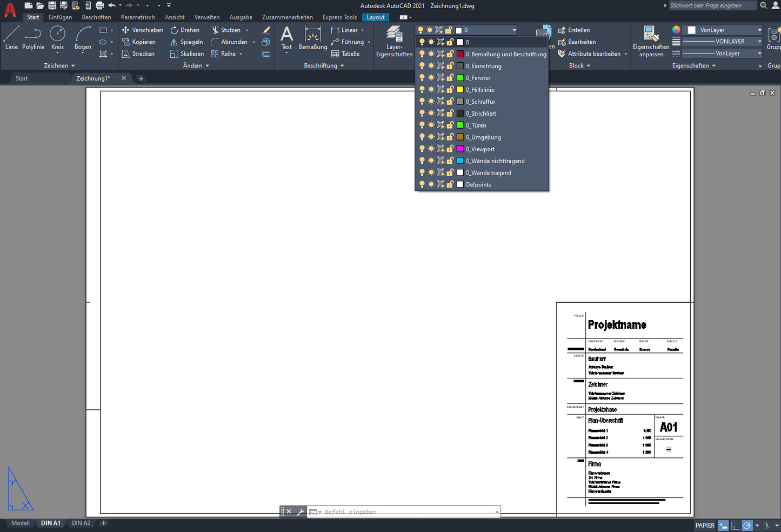Select the Polylinie tool
781x532 pixels.
click(x=33, y=38)
